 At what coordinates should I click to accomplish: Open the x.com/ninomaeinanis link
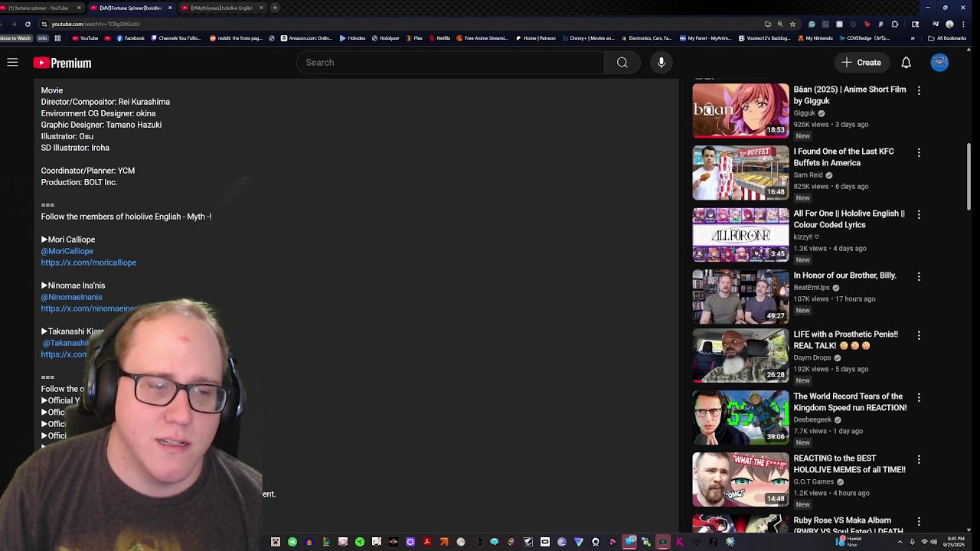(x=90, y=308)
